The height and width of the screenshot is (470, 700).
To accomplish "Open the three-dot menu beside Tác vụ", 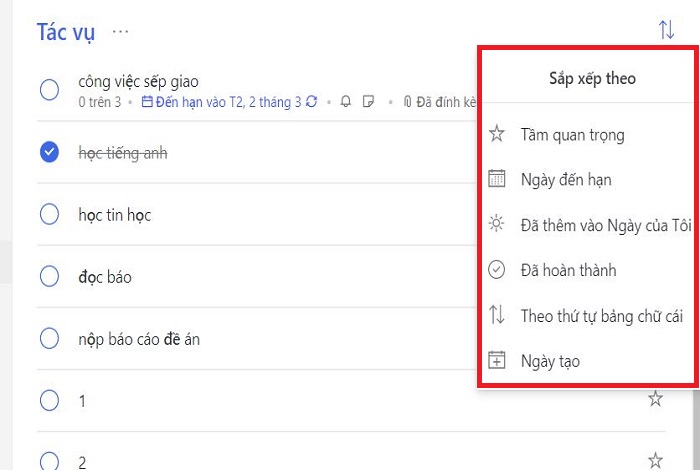I will pos(121,32).
